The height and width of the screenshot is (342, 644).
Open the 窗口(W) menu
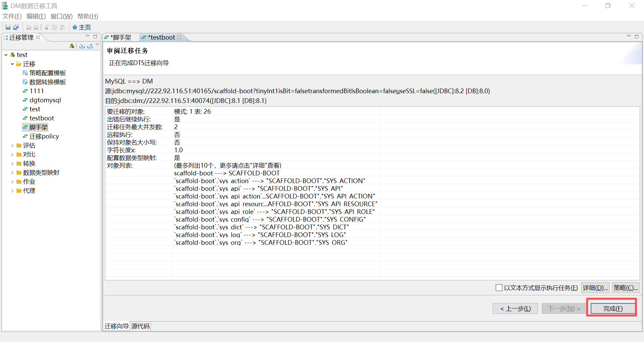pyautogui.click(x=61, y=16)
